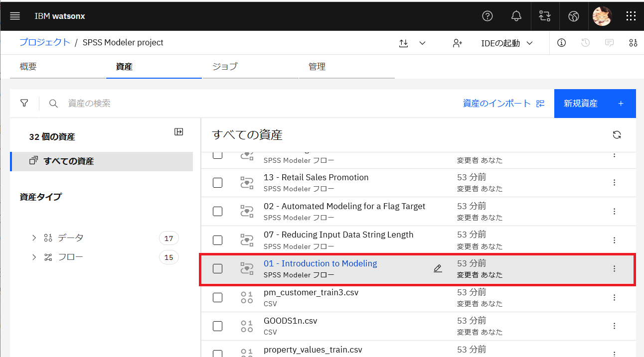The width and height of the screenshot is (644, 357).
Task: Click the edit pencil on 01 - Introduction to Modeling
Action: 438,268
